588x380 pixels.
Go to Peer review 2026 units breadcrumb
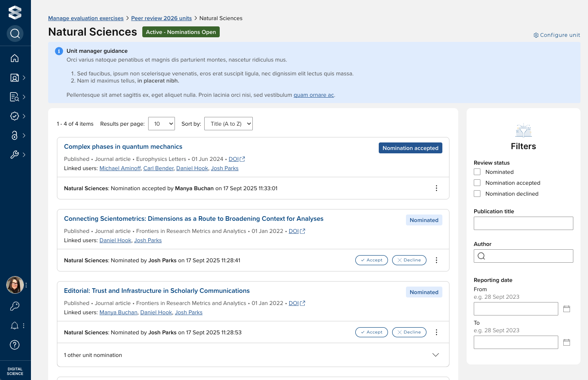(161, 18)
